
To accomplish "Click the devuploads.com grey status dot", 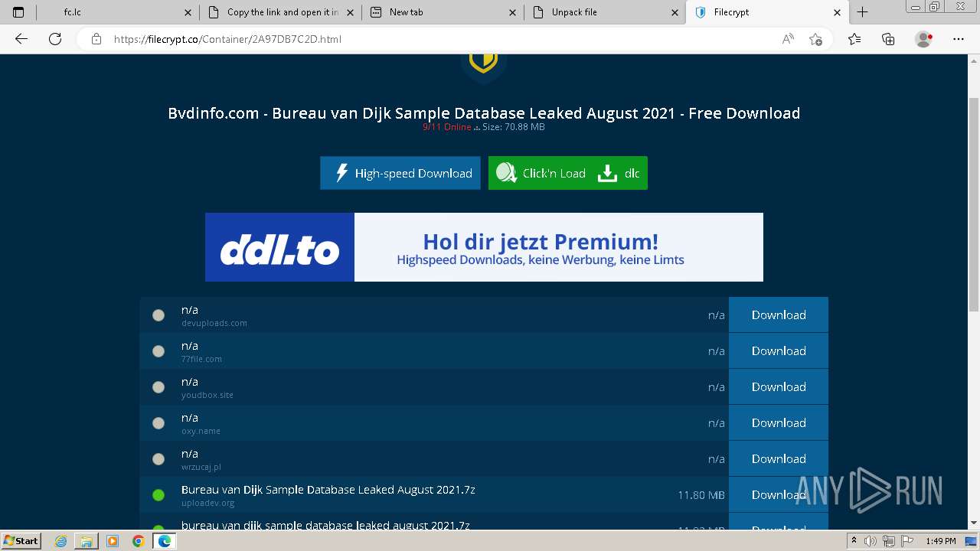I will click(158, 315).
